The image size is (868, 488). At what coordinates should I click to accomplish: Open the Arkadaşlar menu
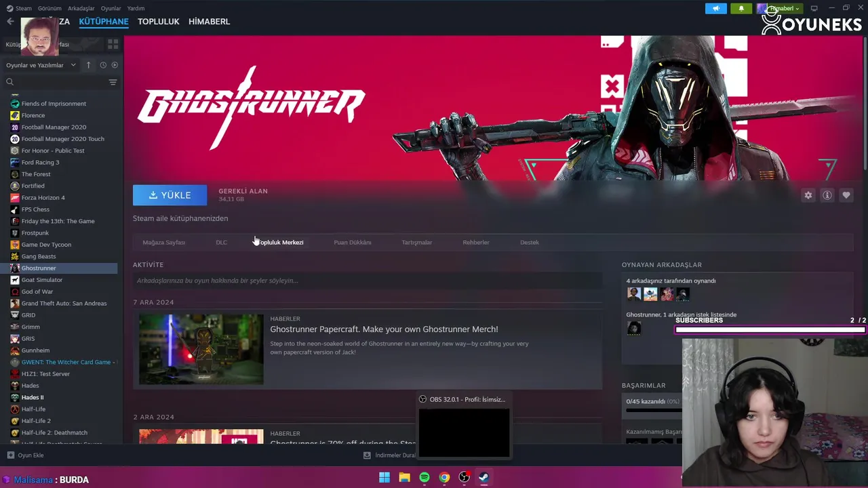coord(81,8)
